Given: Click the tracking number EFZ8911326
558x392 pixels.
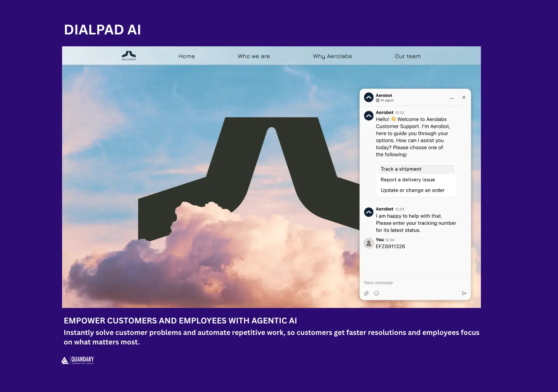Looking at the screenshot, I should click(x=390, y=246).
